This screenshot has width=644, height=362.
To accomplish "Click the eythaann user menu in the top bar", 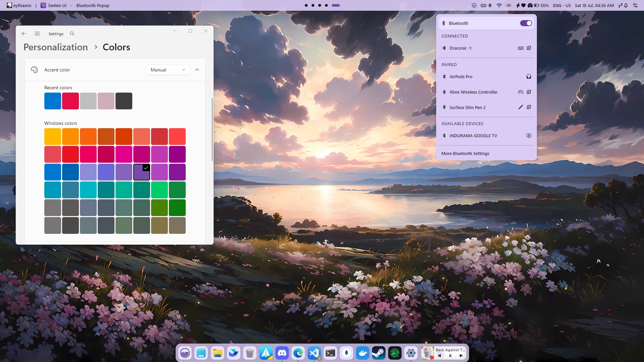I will 19,5.
